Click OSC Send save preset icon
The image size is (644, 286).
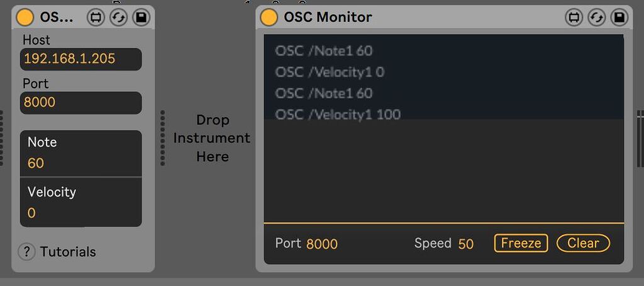(x=141, y=17)
